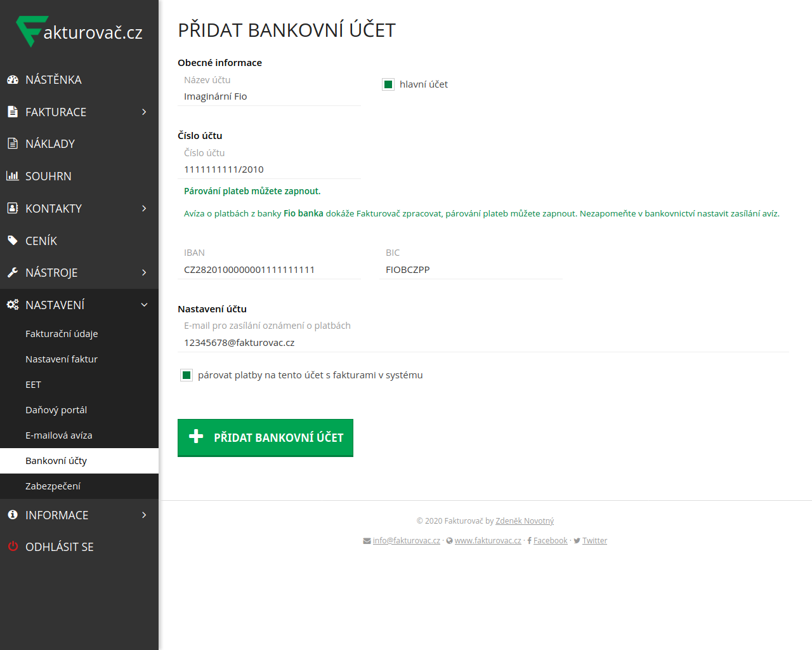Open the E-mailová avíza menu item

pyautogui.click(x=58, y=435)
